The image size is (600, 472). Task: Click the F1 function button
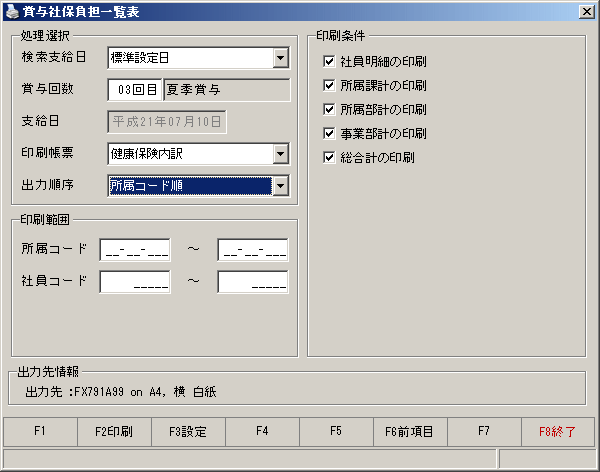(x=40, y=432)
